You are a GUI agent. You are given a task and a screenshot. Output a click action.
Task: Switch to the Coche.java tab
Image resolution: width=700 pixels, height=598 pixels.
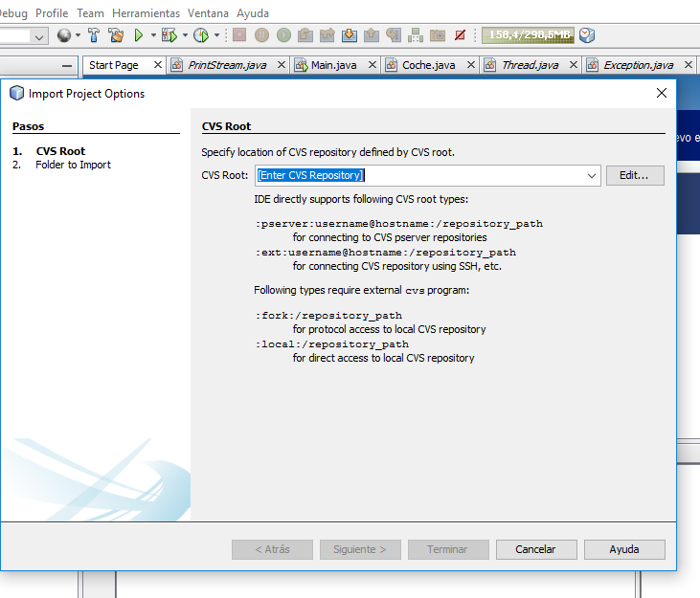click(428, 65)
